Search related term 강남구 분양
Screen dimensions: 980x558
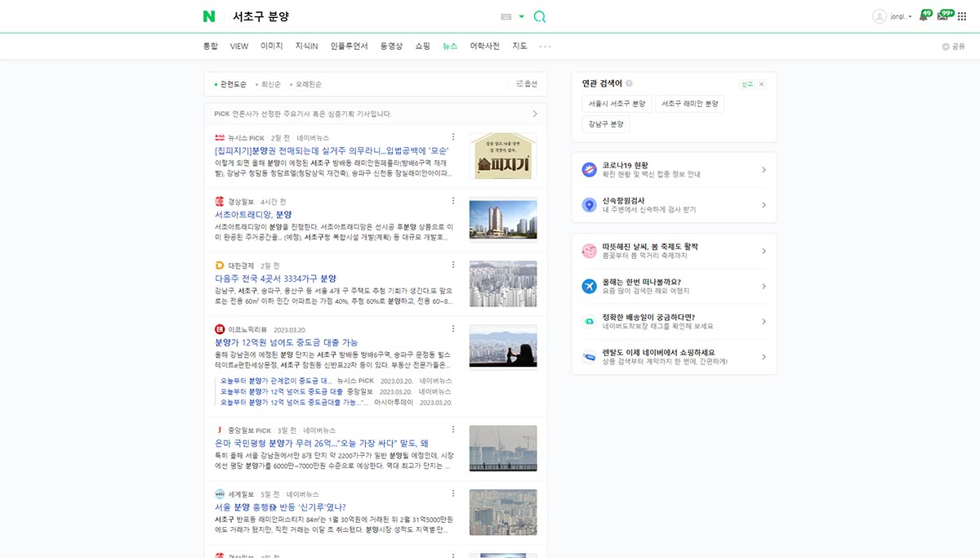pos(606,124)
